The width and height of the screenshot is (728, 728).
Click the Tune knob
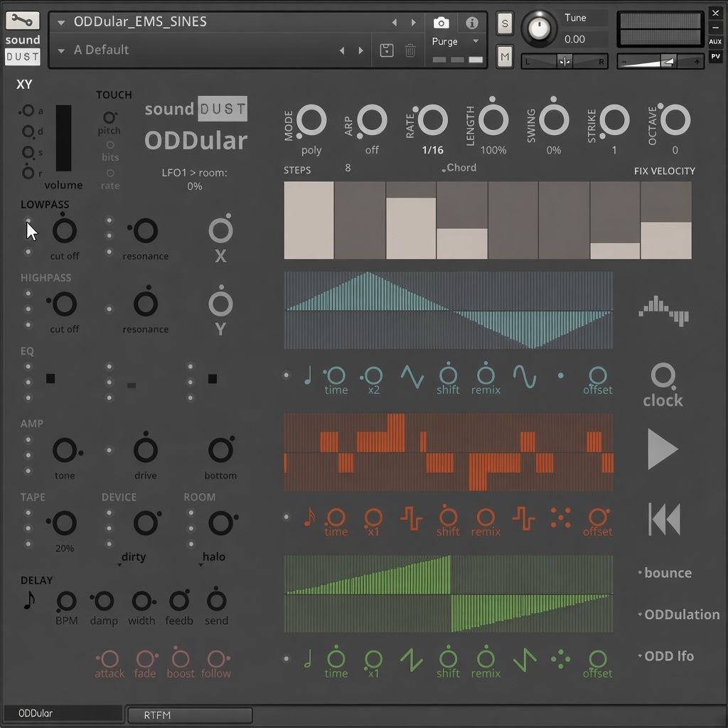click(x=539, y=28)
